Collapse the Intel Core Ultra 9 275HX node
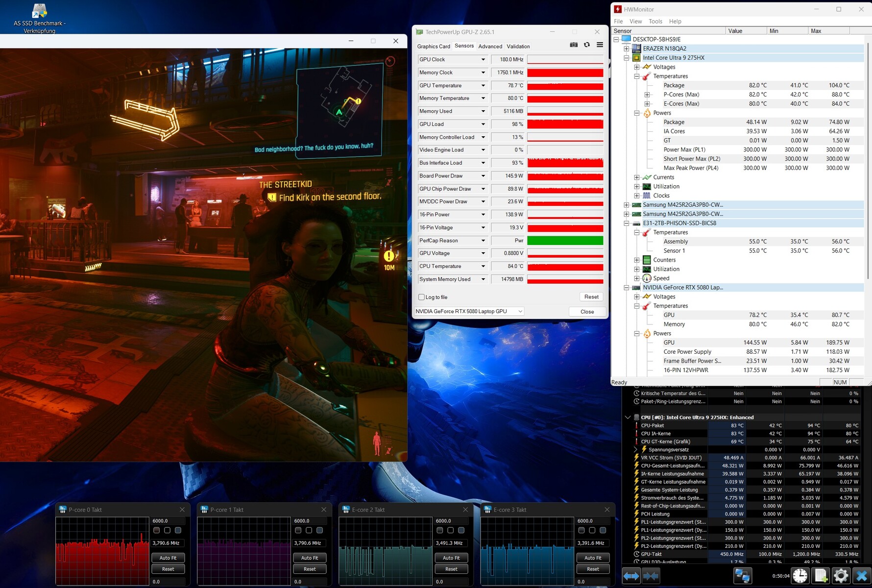Screen dimensions: 872x588 click(627, 58)
